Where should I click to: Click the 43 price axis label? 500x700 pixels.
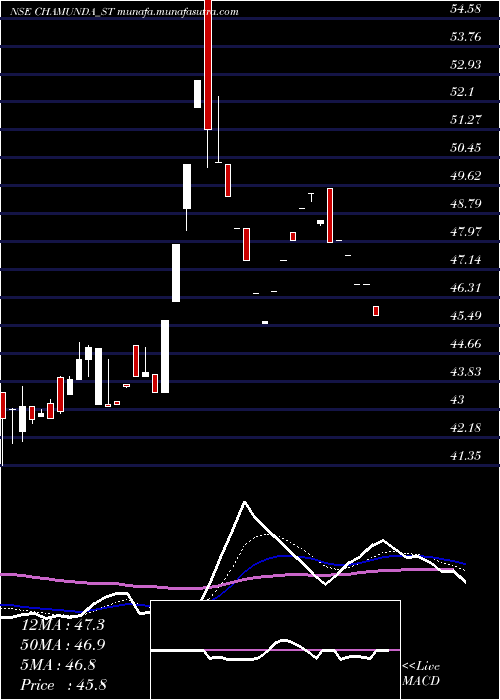point(458,400)
